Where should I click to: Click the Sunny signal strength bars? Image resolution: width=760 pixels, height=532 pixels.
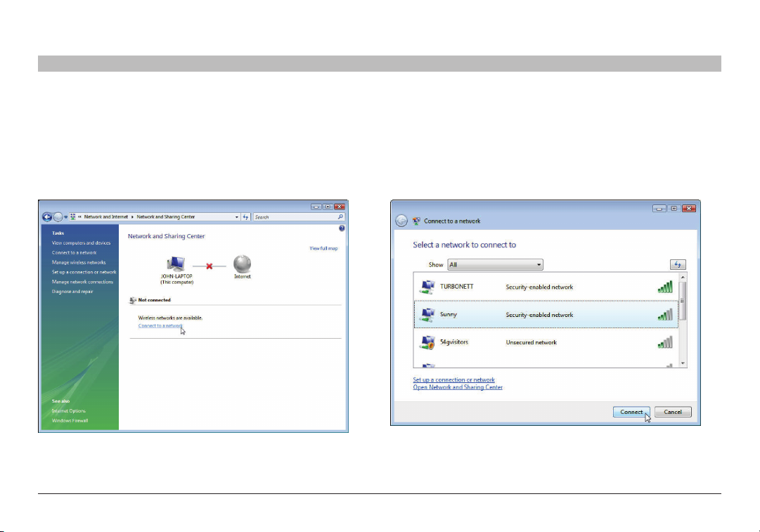[x=665, y=314]
